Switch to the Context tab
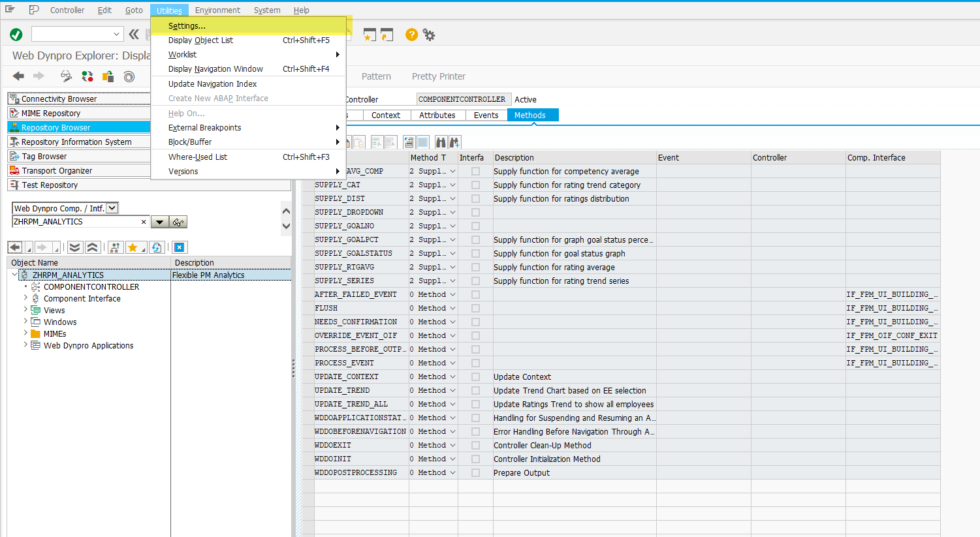This screenshot has height=537, width=980. click(385, 115)
